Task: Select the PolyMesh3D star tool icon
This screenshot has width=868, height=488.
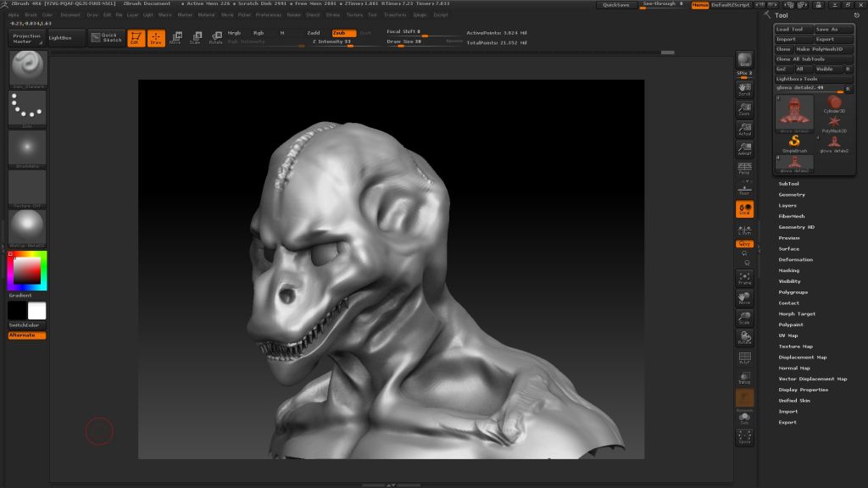Action: (834, 124)
